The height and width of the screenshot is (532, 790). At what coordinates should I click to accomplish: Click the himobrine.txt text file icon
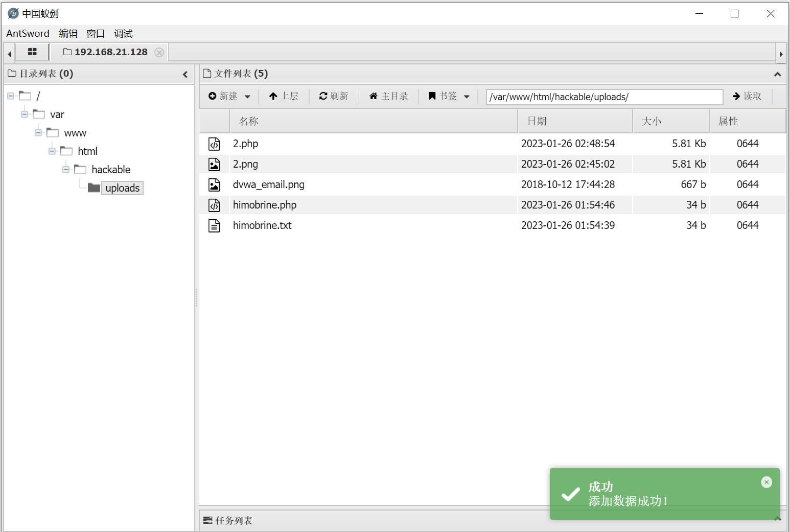(214, 225)
